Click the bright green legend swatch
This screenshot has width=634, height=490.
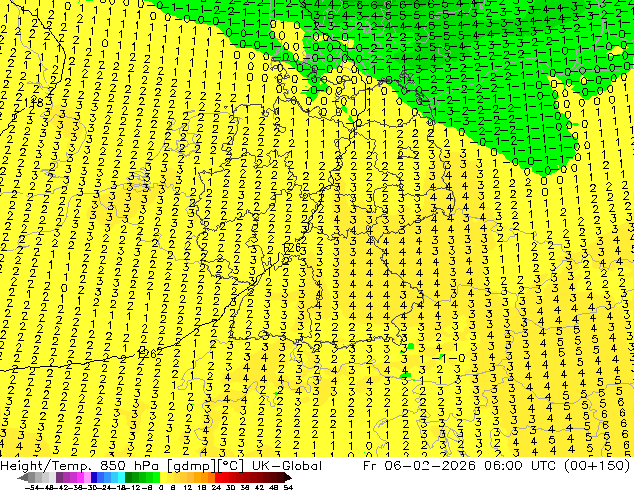tap(156, 477)
